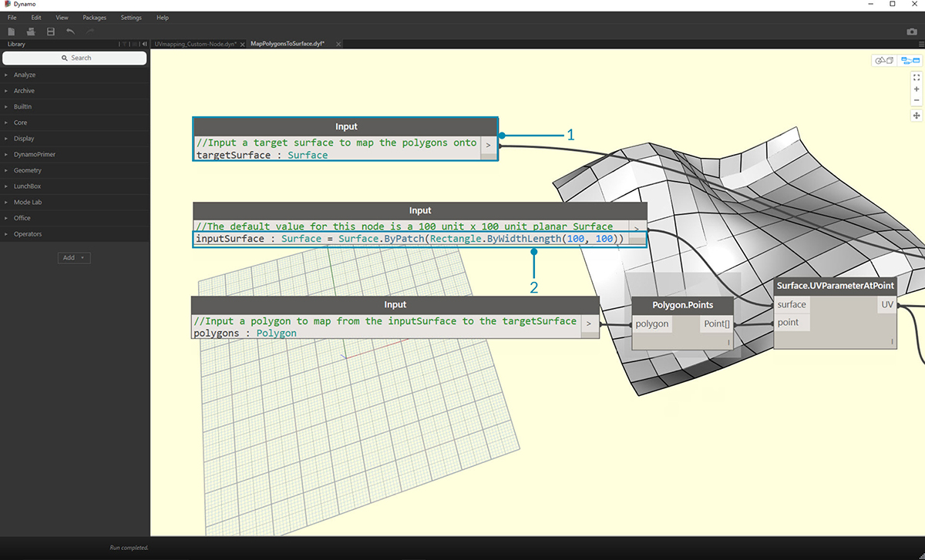This screenshot has height=560, width=925.
Task: Expand the Geometry library category
Action: [x=28, y=170]
